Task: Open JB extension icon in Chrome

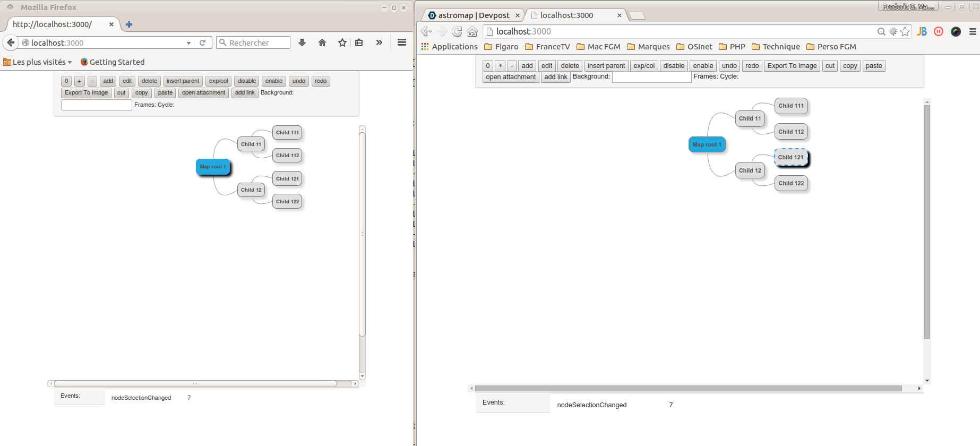Action: [x=922, y=31]
